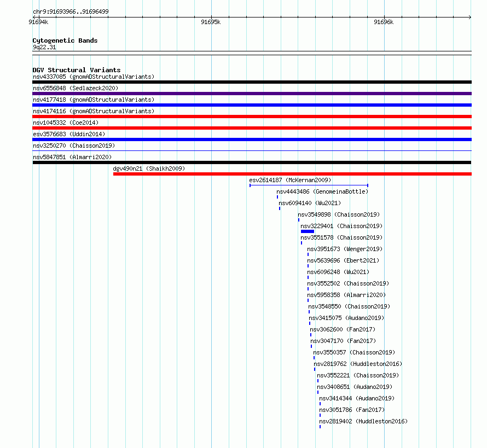Screen dimensions: 487x448
Task: Open nsv5639696 (Ebert2021) label
Action: [x=343, y=260]
